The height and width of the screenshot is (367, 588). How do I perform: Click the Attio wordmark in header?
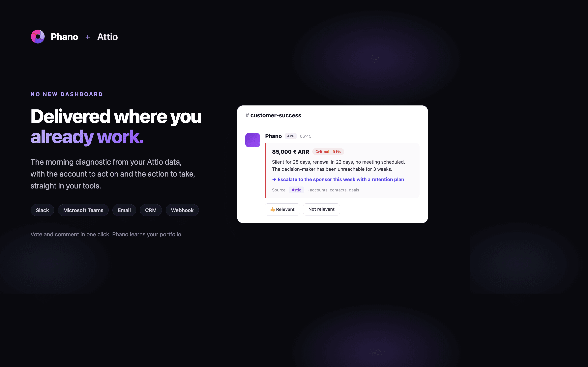(x=107, y=37)
